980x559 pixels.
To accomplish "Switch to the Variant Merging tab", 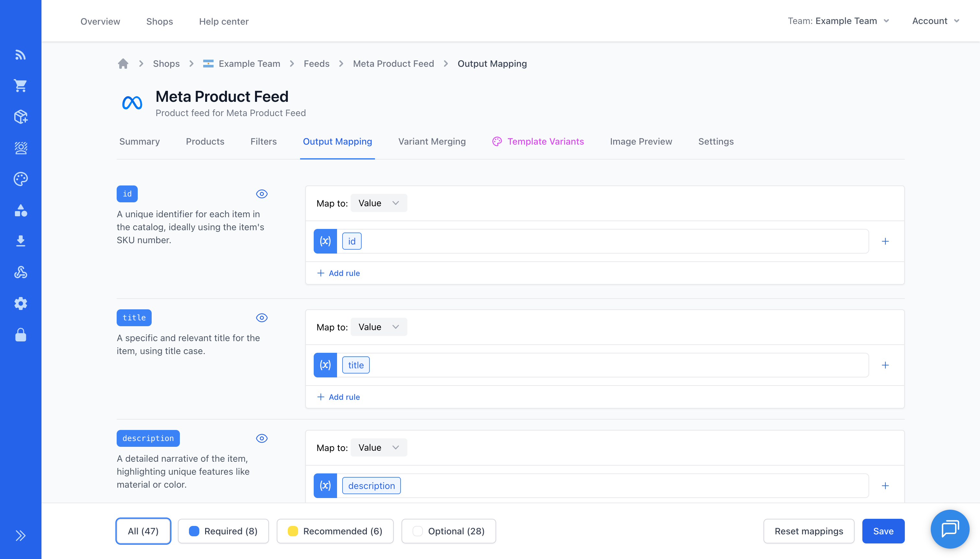I will 432,142.
